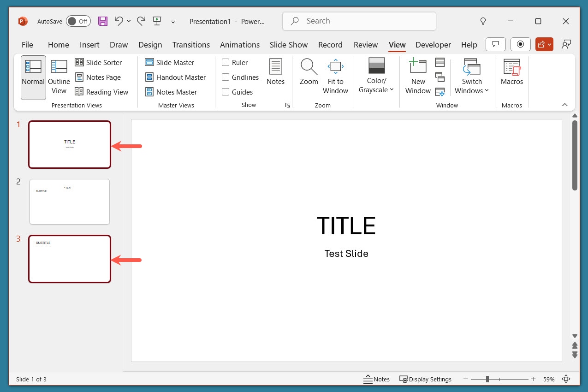Viewport: 588px width, 392px height.
Task: Switch to the Animations tab
Action: tap(240, 45)
